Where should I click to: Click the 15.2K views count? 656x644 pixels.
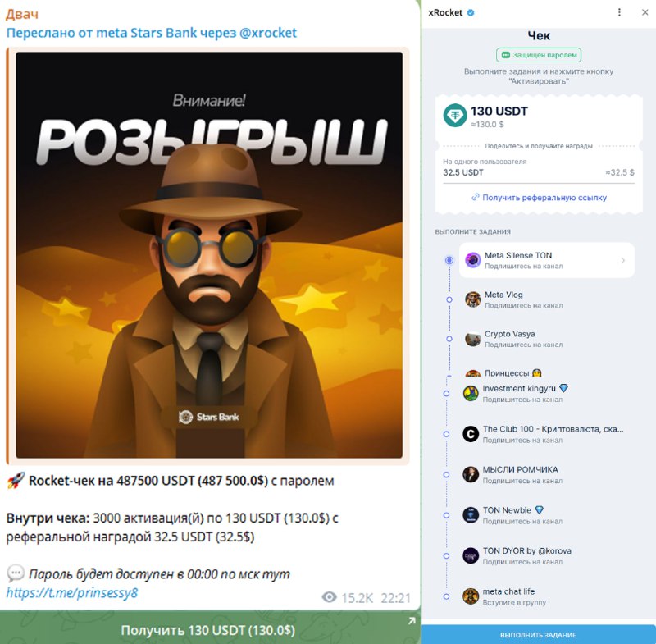tap(357, 598)
